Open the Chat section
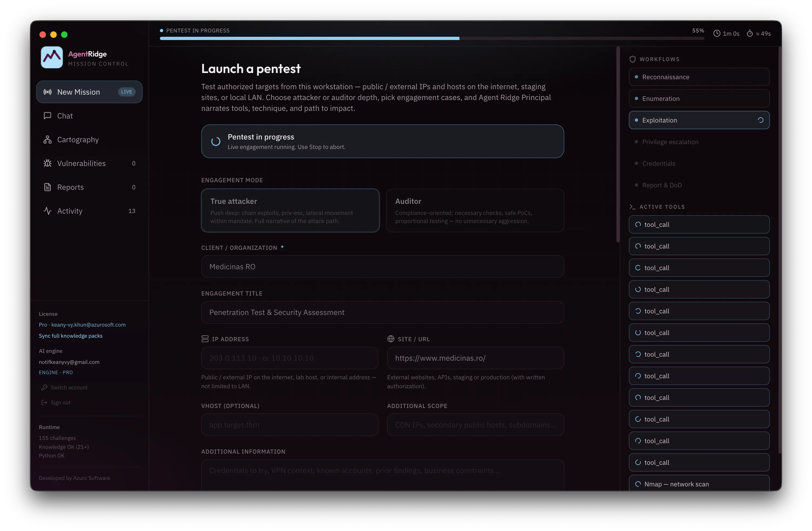Screen dimensions: 812x531 pos(89,116)
